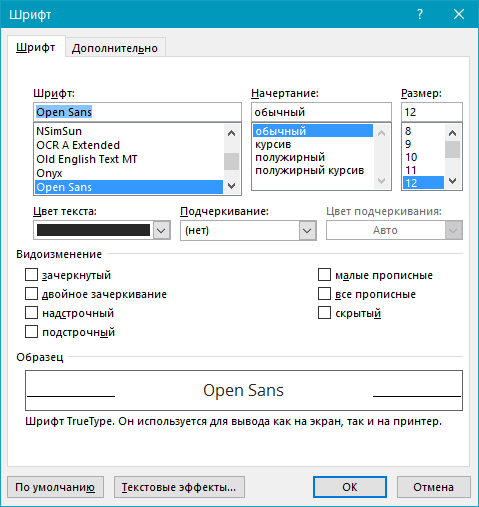
Task: Open the Цвет текста dropdown arrow
Action: click(161, 230)
